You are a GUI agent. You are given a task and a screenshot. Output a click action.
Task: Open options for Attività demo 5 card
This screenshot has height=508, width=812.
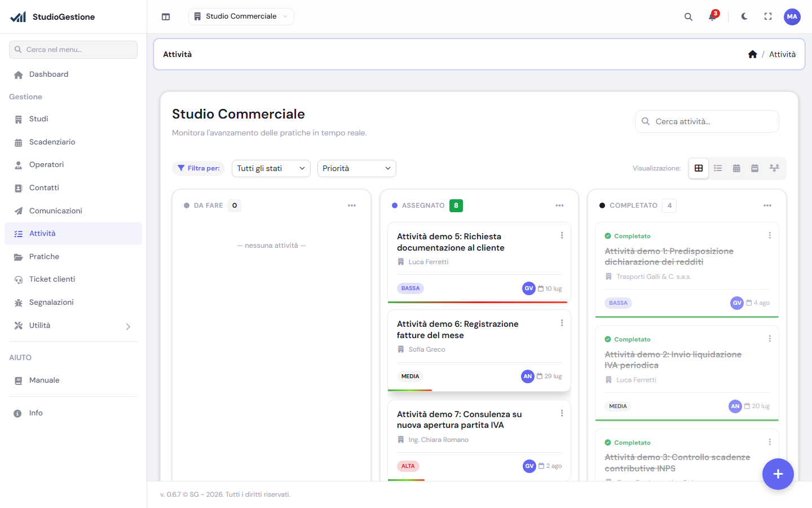562,235
